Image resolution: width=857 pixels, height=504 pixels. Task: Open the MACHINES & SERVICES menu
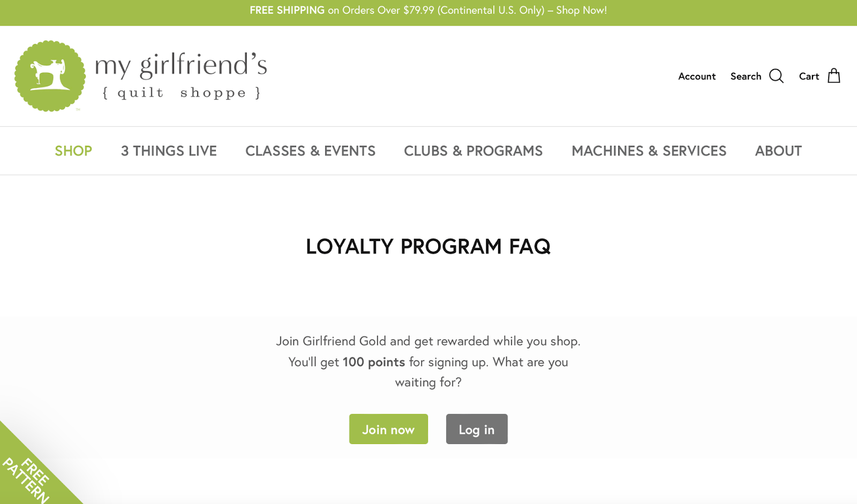[x=649, y=151]
